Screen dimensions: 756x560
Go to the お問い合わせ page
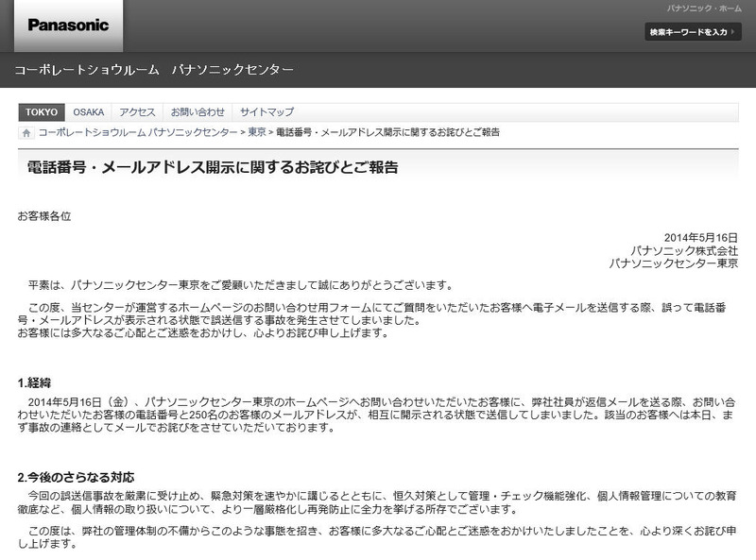[x=198, y=111]
